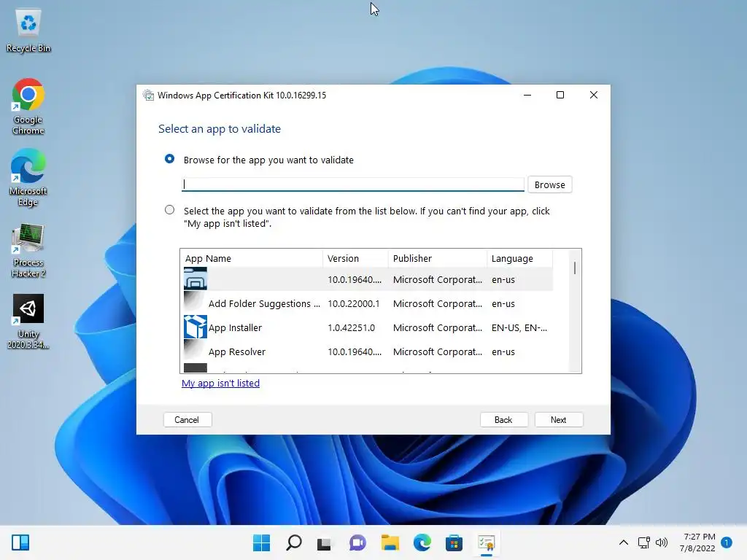Minimize the Certification Kit window
The height and width of the screenshot is (560, 747).
click(x=527, y=95)
